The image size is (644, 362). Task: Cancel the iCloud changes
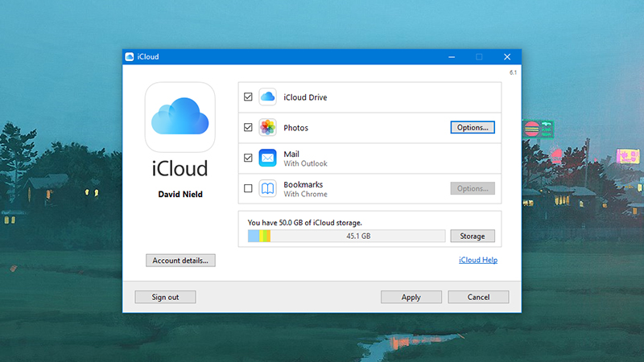(478, 297)
